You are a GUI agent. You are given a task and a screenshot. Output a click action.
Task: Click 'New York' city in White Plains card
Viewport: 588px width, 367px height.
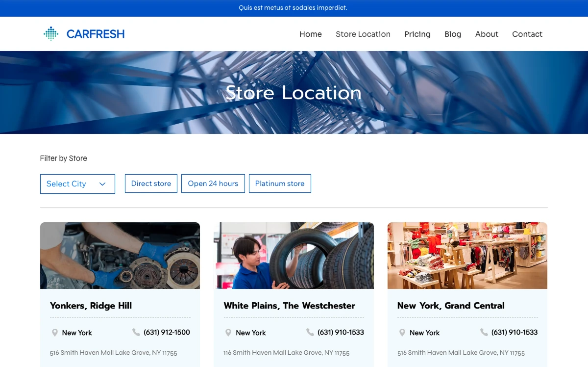click(x=251, y=333)
